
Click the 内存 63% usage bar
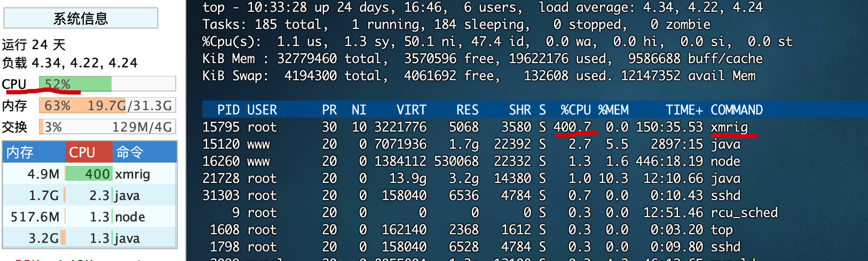107,105
